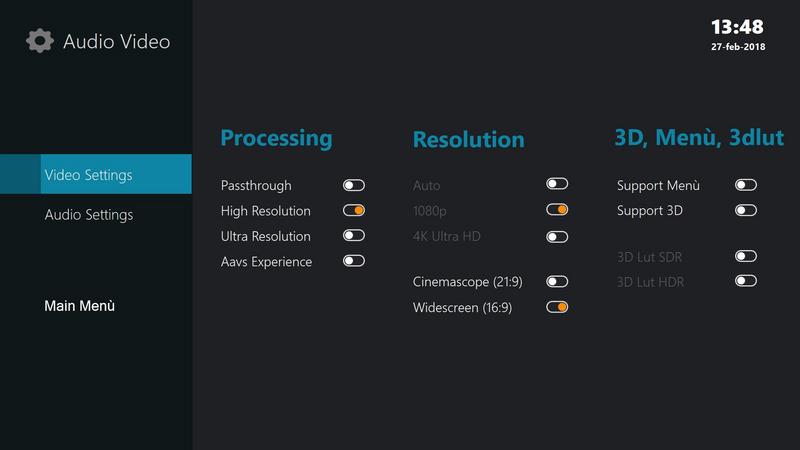Open Audio Settings menu item
800x450 pixels.
89,215
